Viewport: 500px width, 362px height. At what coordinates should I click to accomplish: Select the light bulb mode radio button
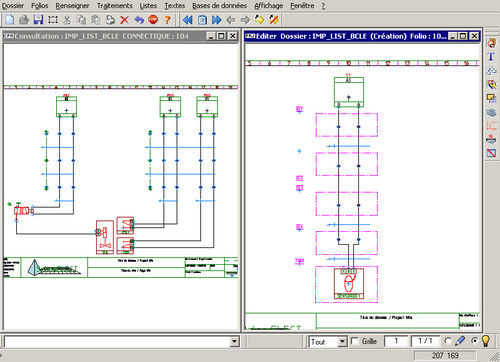(474, 341)
